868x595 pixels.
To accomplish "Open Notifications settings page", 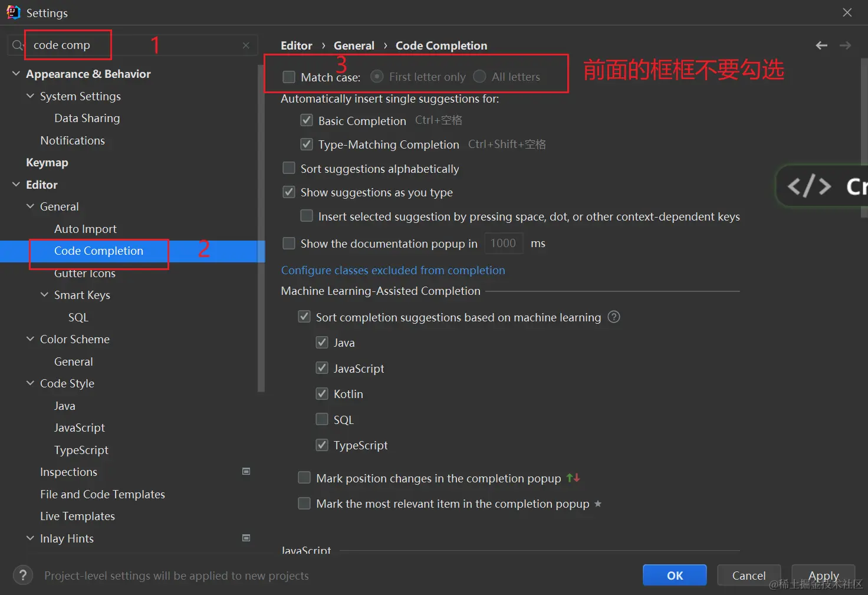I will tap(73, 140).
